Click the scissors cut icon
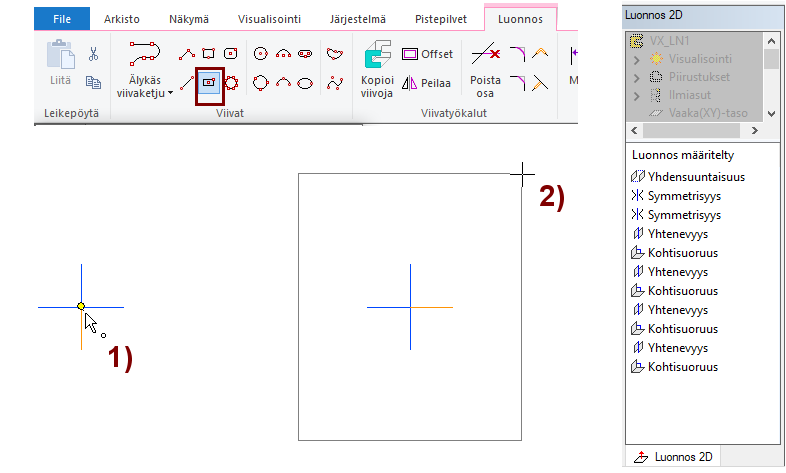 click(x=93, y=54)
